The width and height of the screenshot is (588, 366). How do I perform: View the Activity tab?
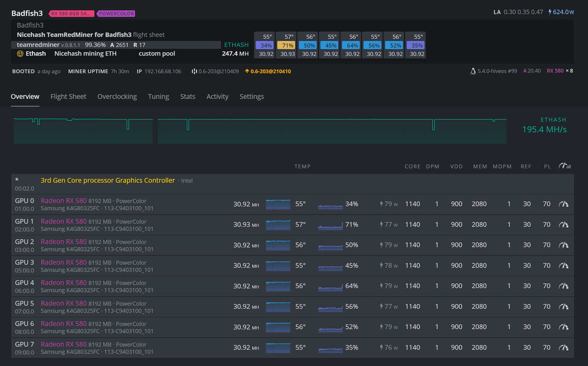(x=217, y=96)
